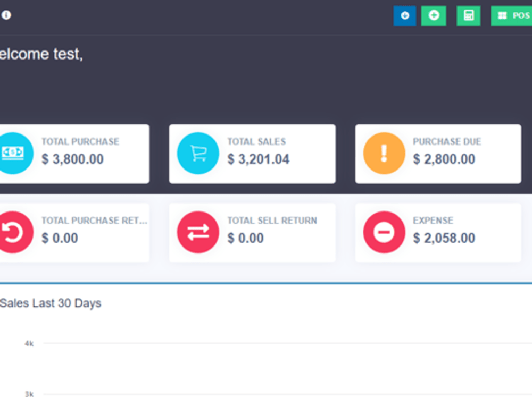The image size is (532, 398).
Task: Select the $ 3,201.04 total sales value
Action: 258,159
